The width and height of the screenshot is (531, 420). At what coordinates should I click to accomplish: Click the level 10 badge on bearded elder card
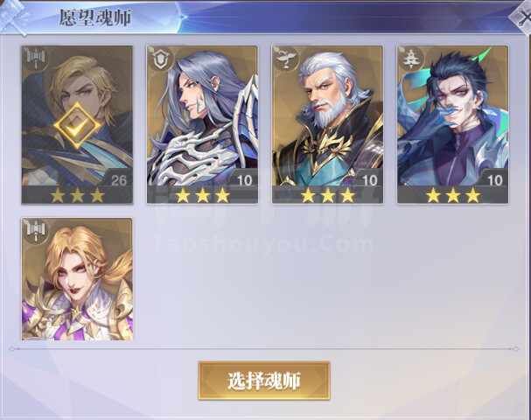point(370,180)
